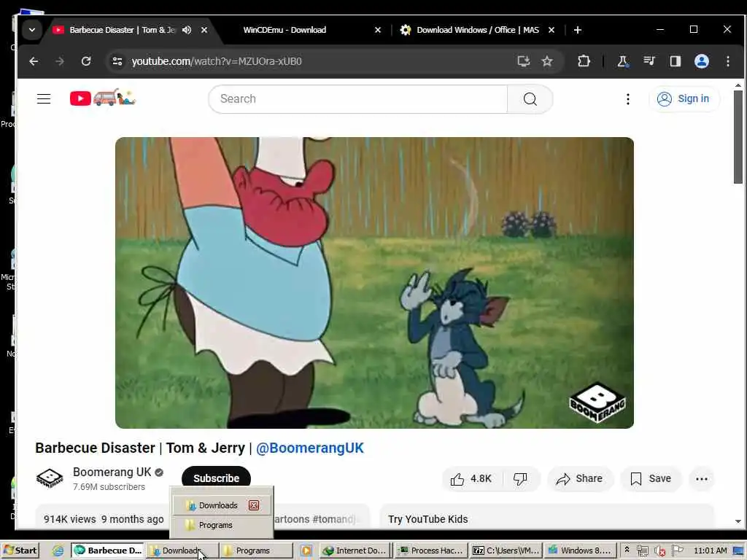Screen dimensions: 747x560
Task: Activate Windows 8... taskbar button
Action: [580, 551]
